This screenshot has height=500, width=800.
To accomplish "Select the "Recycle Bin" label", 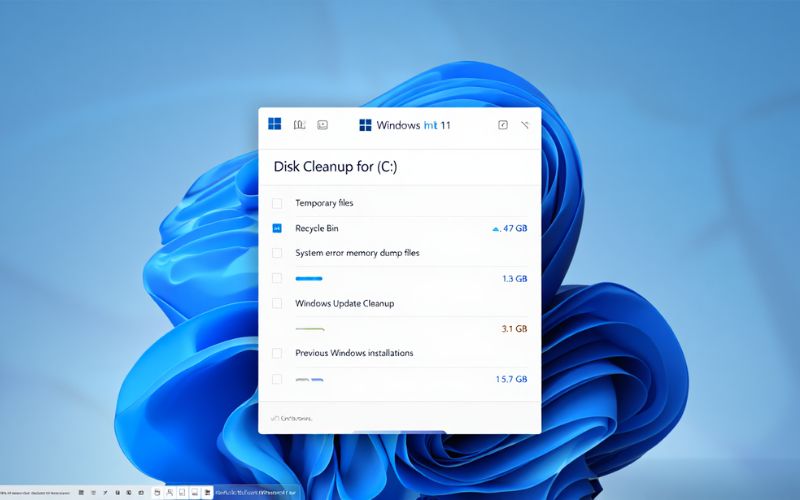I will tap(316, 228).
